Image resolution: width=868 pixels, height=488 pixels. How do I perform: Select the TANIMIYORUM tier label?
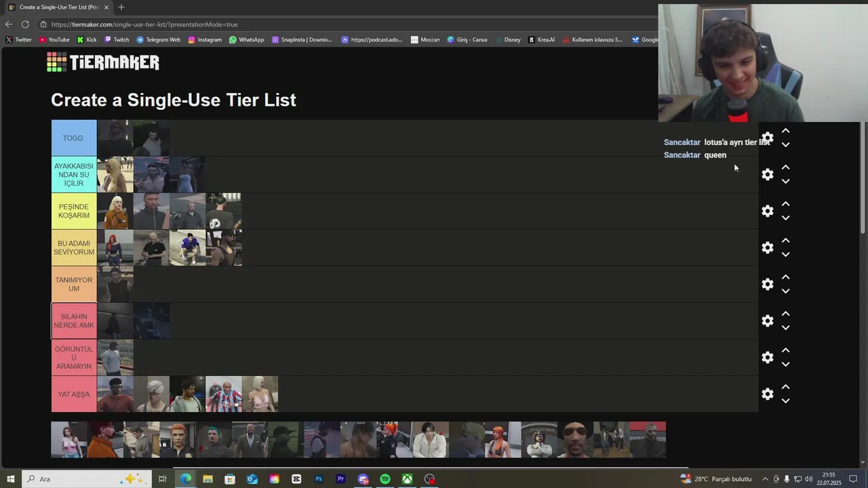(x=74, y=284)
